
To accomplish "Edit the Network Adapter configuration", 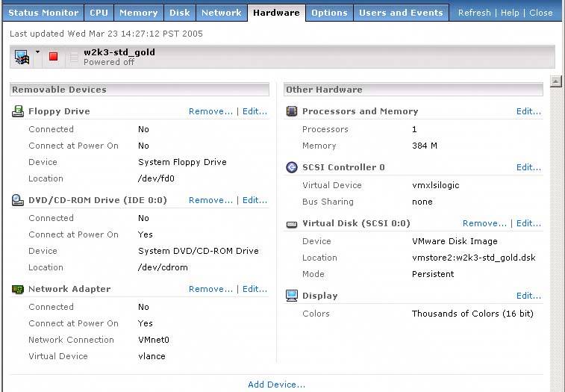I will 255,289.
